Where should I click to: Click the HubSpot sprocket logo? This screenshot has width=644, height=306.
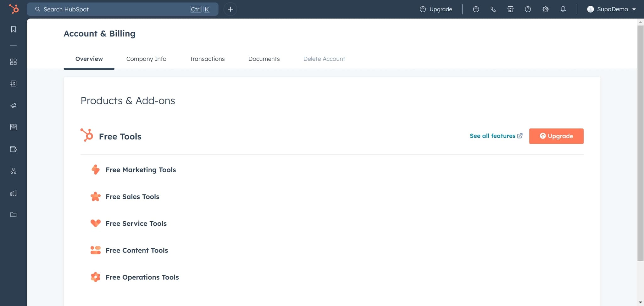click(x=14, y=9)
